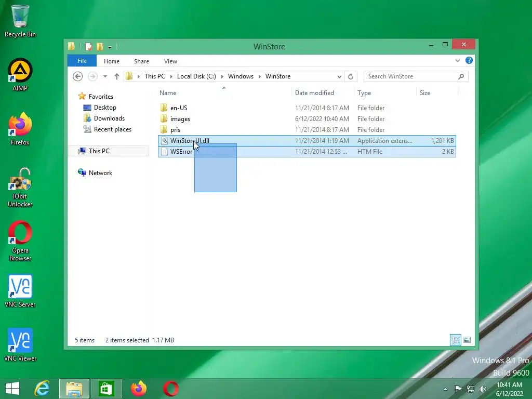The width and height of the screenshot is (532, 399).
Task: Launch VNC Viewer from the desktop
Action: point(20,345)
